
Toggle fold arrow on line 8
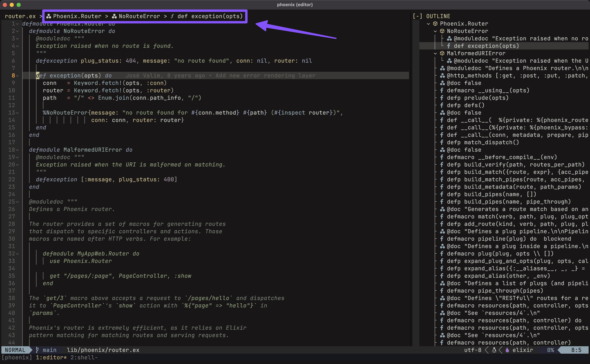(x=17, y=76)
